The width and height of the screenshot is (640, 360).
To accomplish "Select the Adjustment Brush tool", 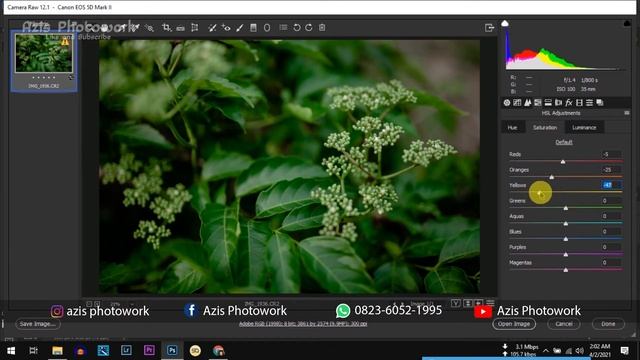I will (240, 28).
